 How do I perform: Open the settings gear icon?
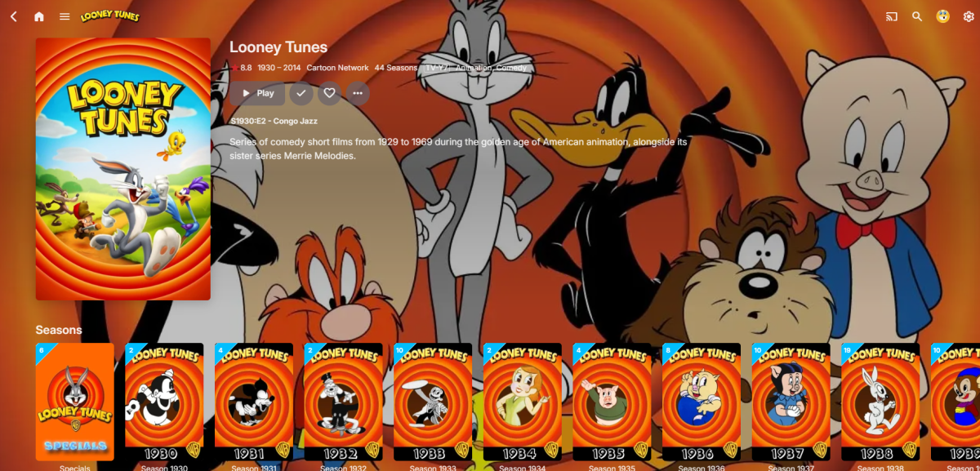(x=969, y=16)
